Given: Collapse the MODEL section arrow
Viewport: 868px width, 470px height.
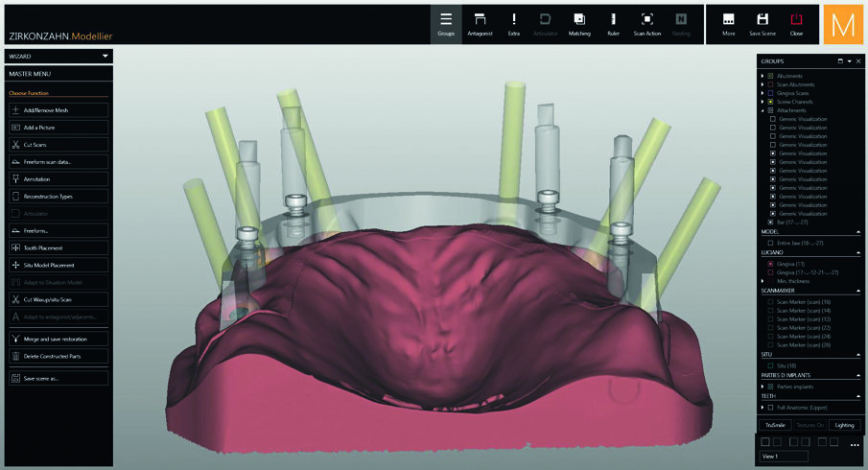Looking at the screenshot, I should pos(858,232).
